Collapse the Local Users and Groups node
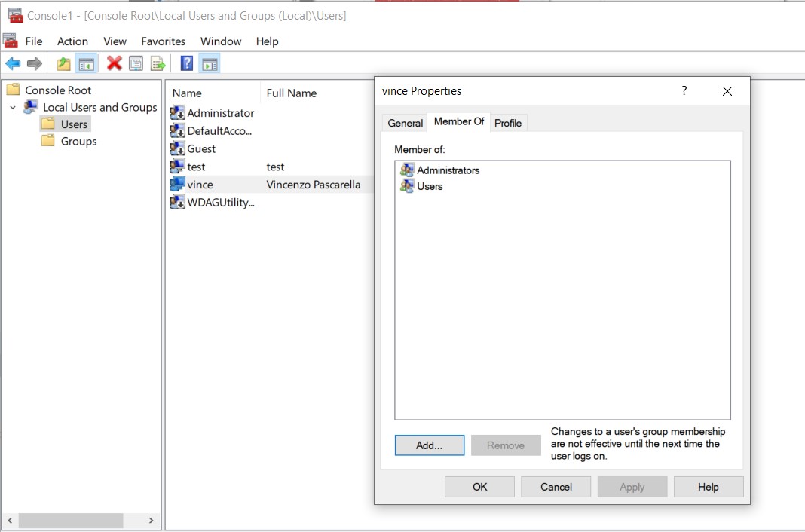This screenshot has width=805, height=532. pyautogui.click(x=11, y=107)
